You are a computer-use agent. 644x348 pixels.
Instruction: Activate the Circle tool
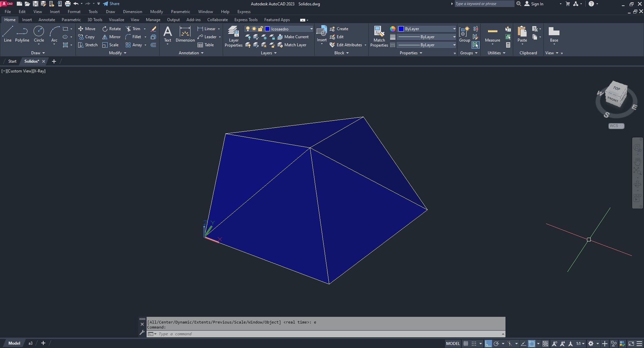[x=39, y=35]
